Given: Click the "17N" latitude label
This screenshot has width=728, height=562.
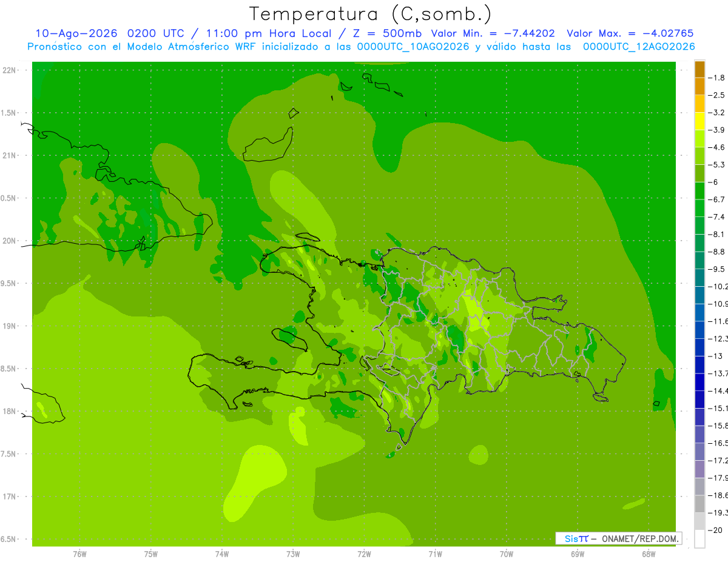Looking at the screenshot, I should pos(9,497).
